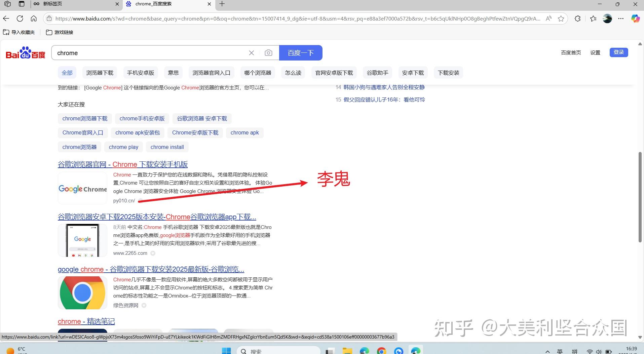Click the Google phone screenshot thumbnail
This screenshot has height=354, width=644.
tap(82, 240)
